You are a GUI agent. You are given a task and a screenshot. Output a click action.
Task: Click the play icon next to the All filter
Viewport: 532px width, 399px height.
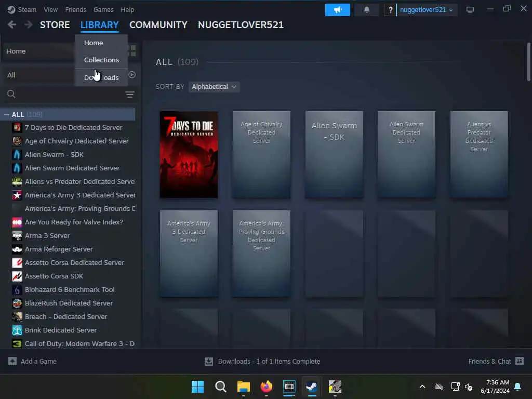point(132,75)
